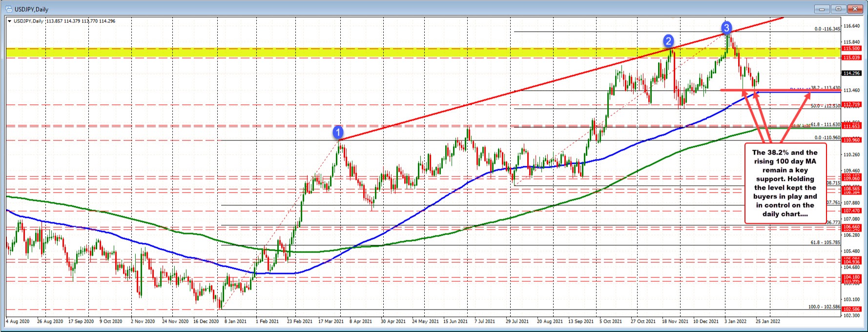This screenshot has height=332, width=868.
Task: Click the red 102.586 price label
Action: click(851, 309)
